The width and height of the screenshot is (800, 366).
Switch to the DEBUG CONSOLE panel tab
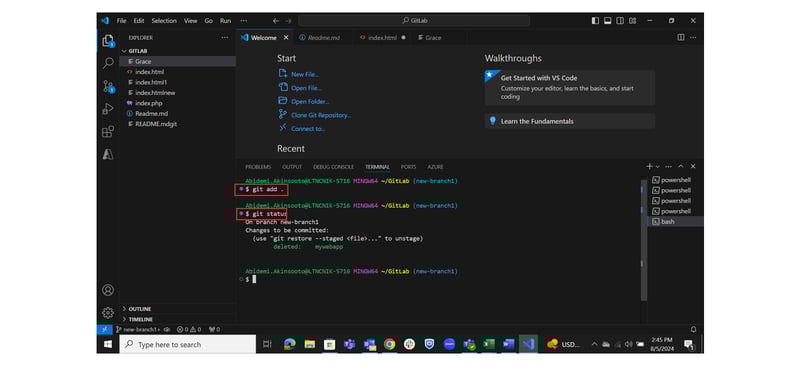(x=333, y=167)
